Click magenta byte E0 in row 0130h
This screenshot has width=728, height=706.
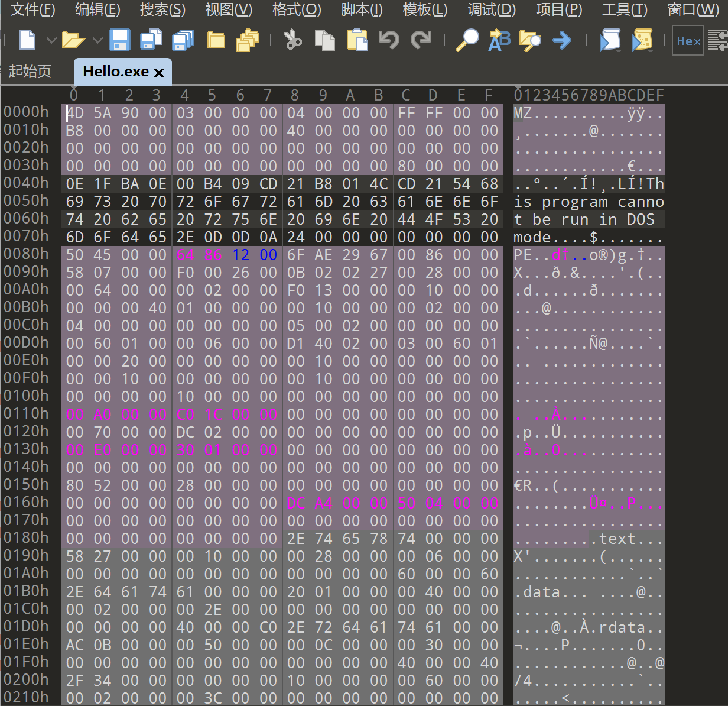click(102, 450)
